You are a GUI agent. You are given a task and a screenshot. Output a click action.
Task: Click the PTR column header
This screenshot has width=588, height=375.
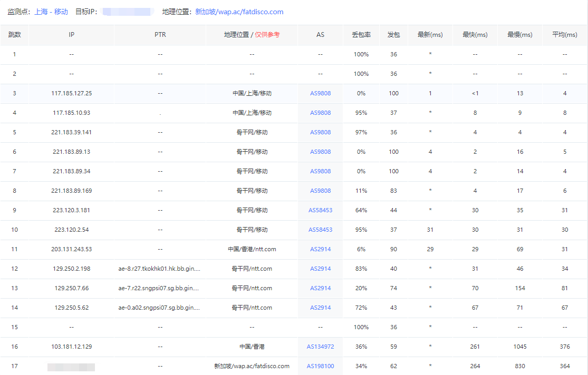tap(160, 34)
